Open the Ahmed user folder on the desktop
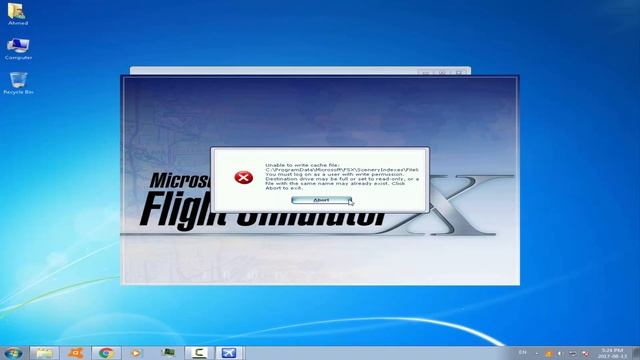This screenshot has width=640, height=360. [17, 14]
